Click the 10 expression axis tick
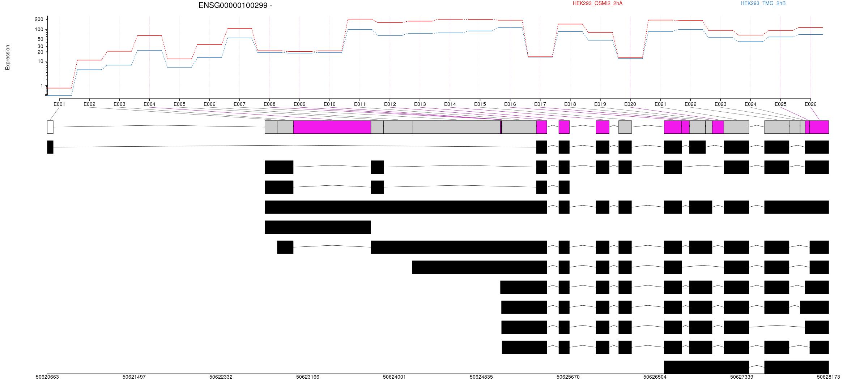This screenshot has height=383, width=868. coord(41,61)
